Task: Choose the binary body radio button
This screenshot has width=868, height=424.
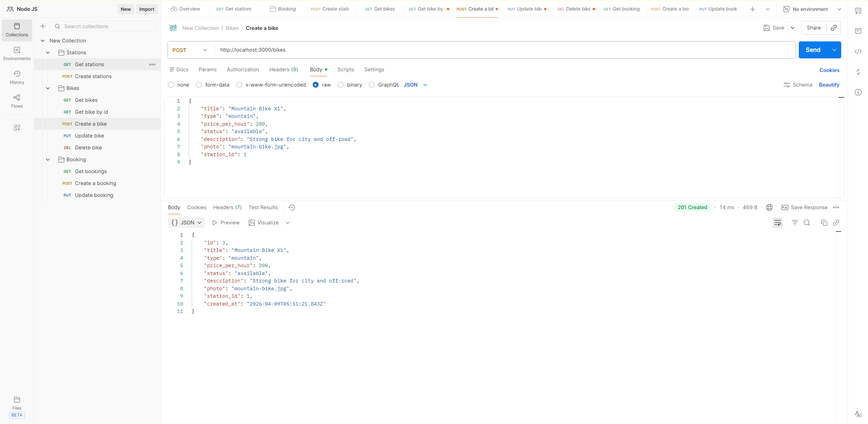Action: [x=341, y=85]
